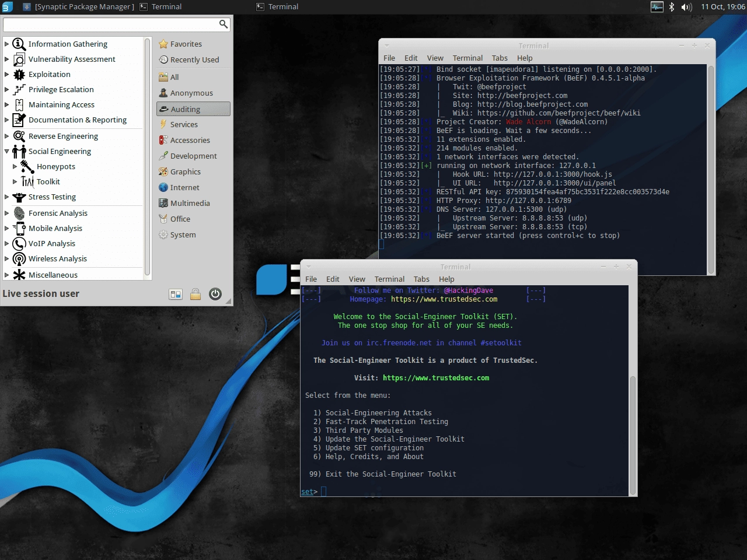The height and width of the screenshot is (560, 747).
Task: Click the Social Engineering people icon
Action: click(19, 151)
